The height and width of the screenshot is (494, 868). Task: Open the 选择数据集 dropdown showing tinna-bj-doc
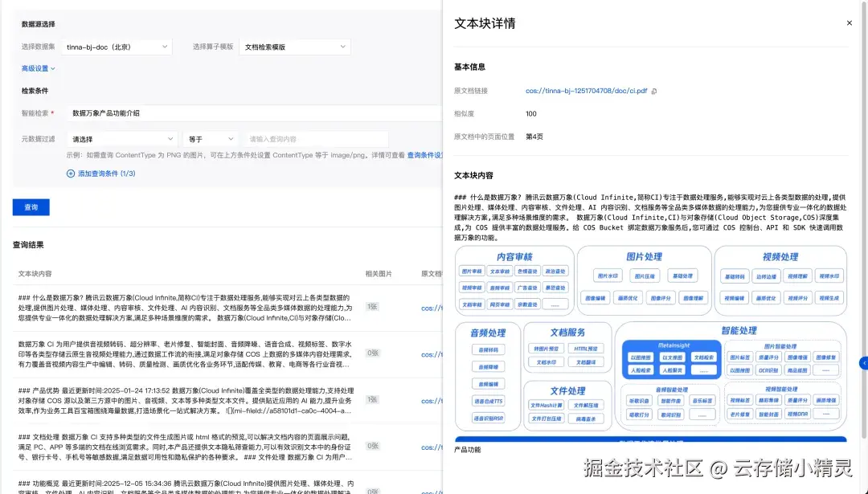click(117, 47)
